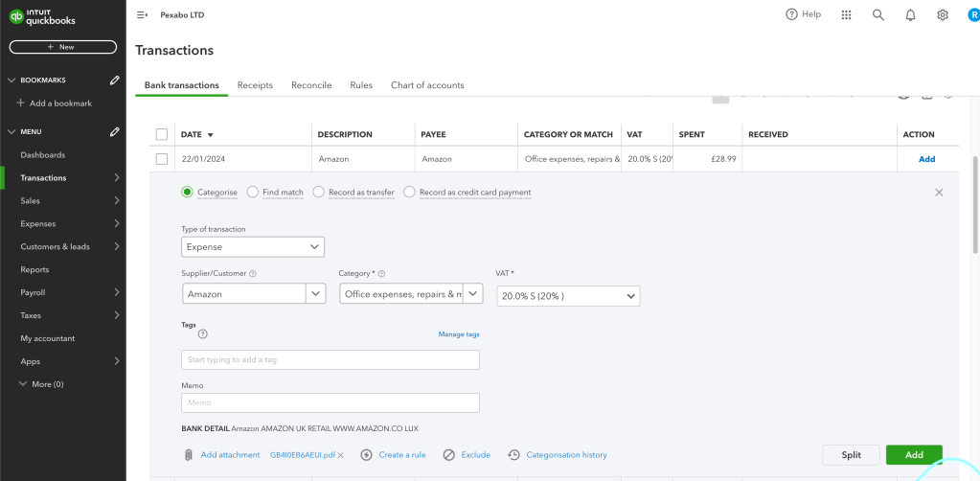Screen dimensions: 980x481
Task: Open the Supplier/Customer Amazon dropdown arrow
Action: [x=315, y=293]
